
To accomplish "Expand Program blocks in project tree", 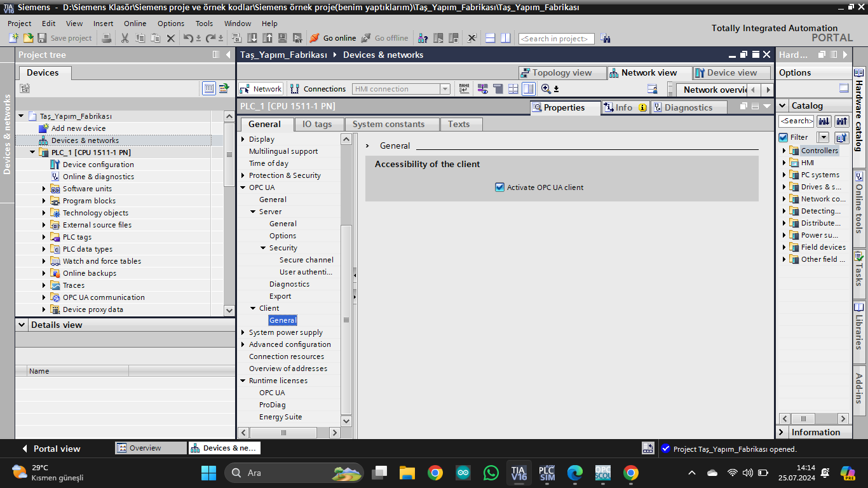I will pos(44,201).
